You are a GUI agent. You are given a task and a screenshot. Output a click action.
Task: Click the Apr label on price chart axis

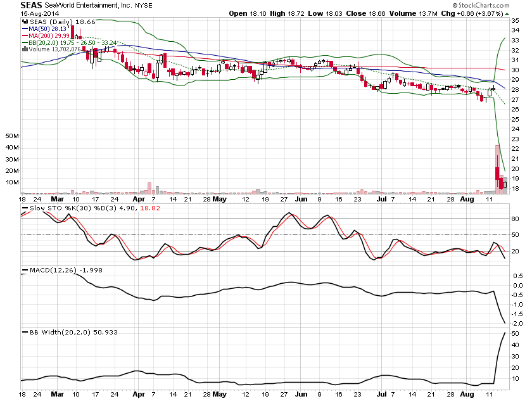(x=139, y=199)
